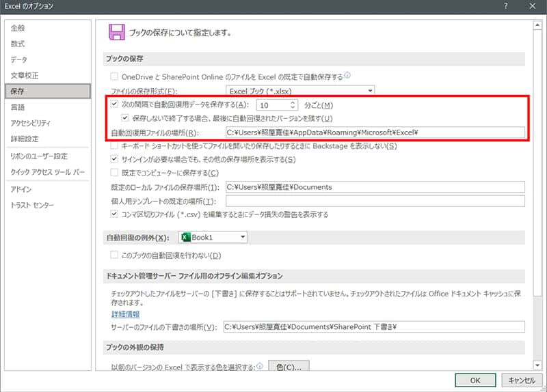This screenshot has height=392, width=547.
Task: Click the scrollbar up arrow
Action: (537, 25)
